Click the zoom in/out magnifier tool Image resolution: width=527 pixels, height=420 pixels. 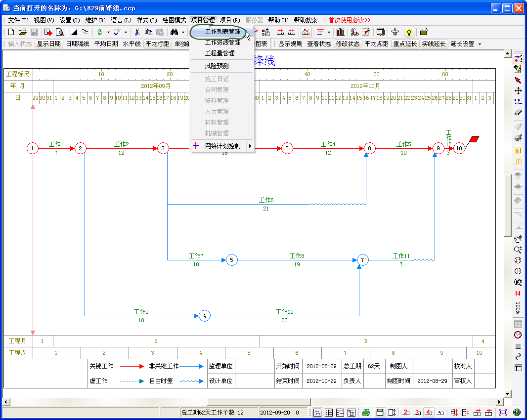(518, 250)
